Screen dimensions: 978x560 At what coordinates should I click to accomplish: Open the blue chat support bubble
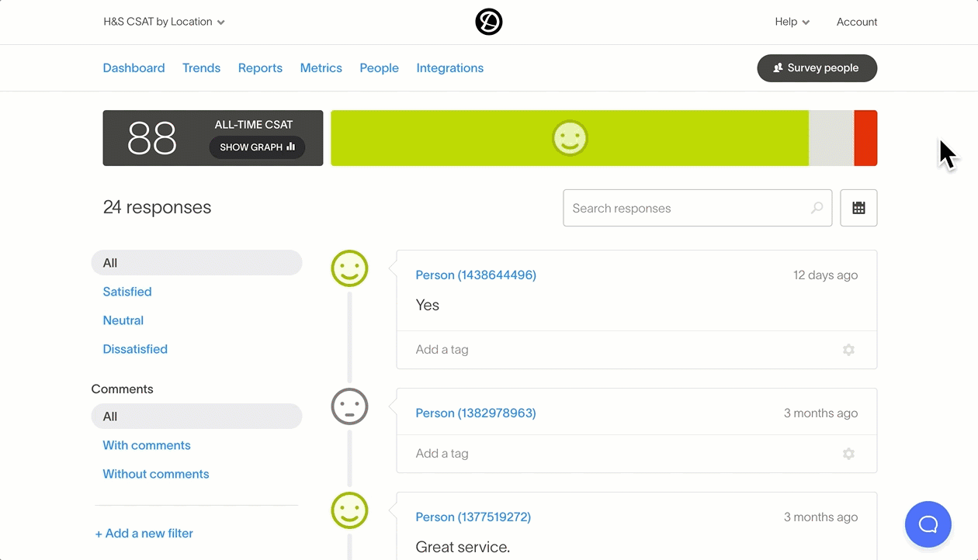coord(928,524)
